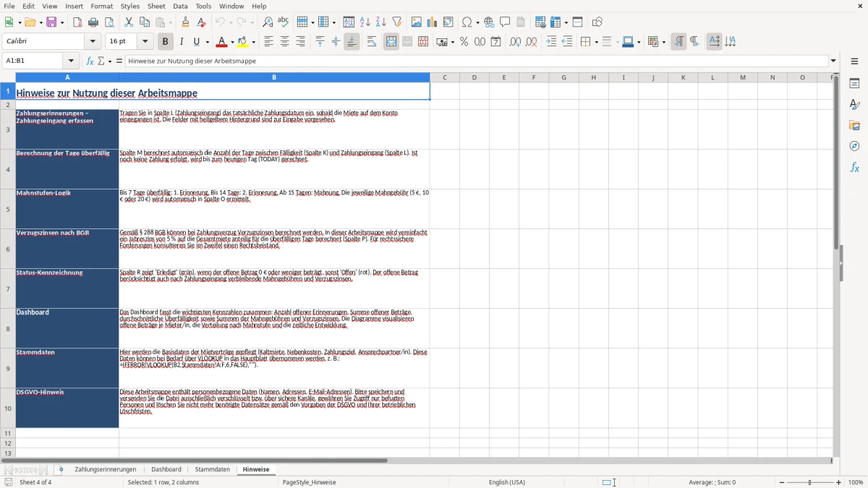
Task: Switch to Zahlungserinnerungen sheet tab
Action: [x=106, y=469]
